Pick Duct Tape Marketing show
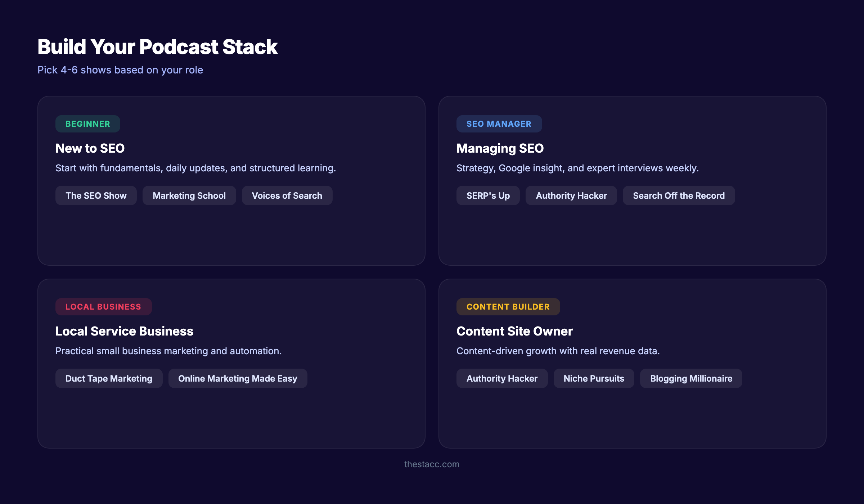Viewport: 864px width, 504px height. [109, 378]
